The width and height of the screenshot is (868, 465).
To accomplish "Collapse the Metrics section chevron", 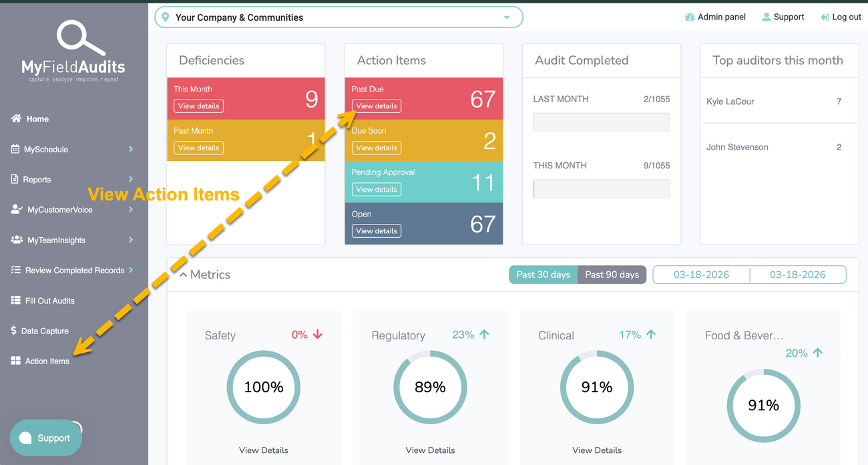I will pyautogui.click(x=183, y=275).
